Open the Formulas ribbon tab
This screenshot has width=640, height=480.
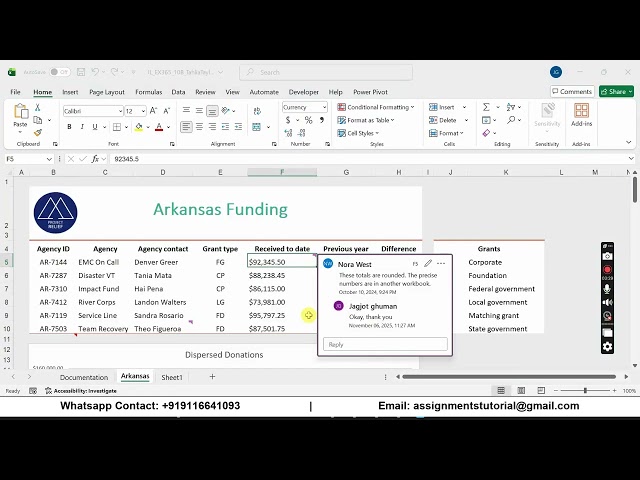tap(149, 92)
